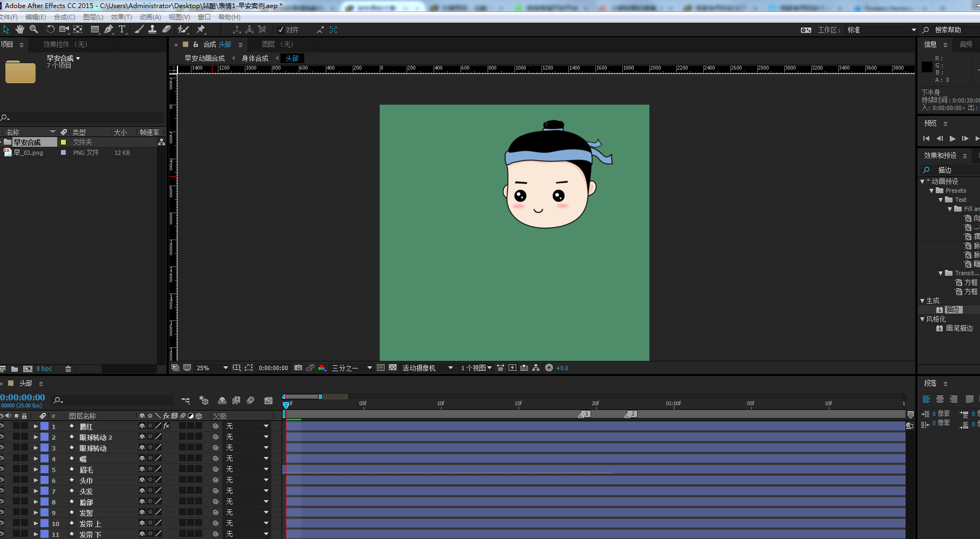Open the 活动摄像机 camera dropdown
The width and height of the screenshot is (980, 539).
428,368
